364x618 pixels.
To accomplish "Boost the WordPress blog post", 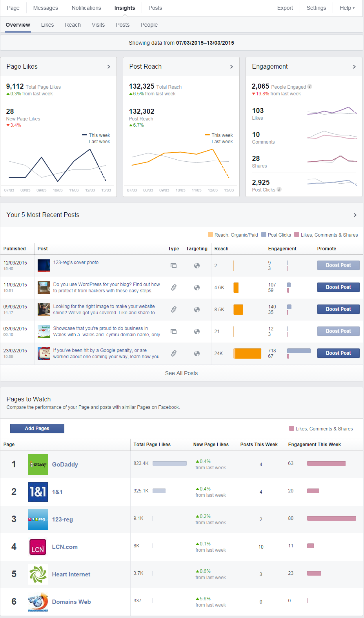I will tap(338, 287).
